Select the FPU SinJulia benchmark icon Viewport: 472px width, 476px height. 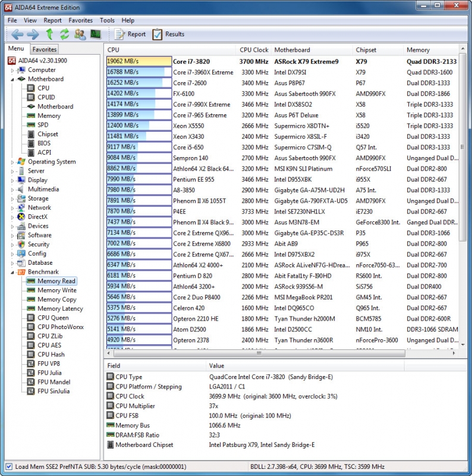click(31, 391)
